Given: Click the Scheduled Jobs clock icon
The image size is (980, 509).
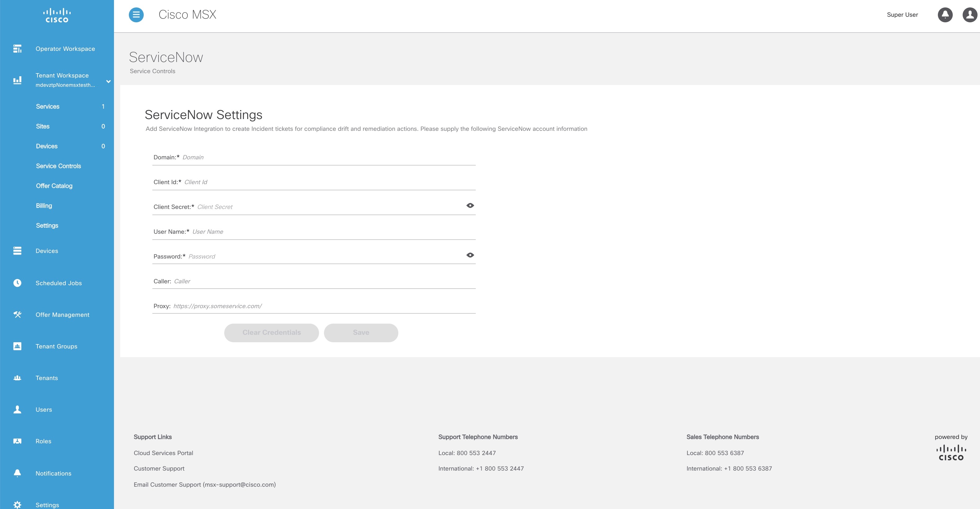Looking at the screenshot, I should tap(17, 283).
